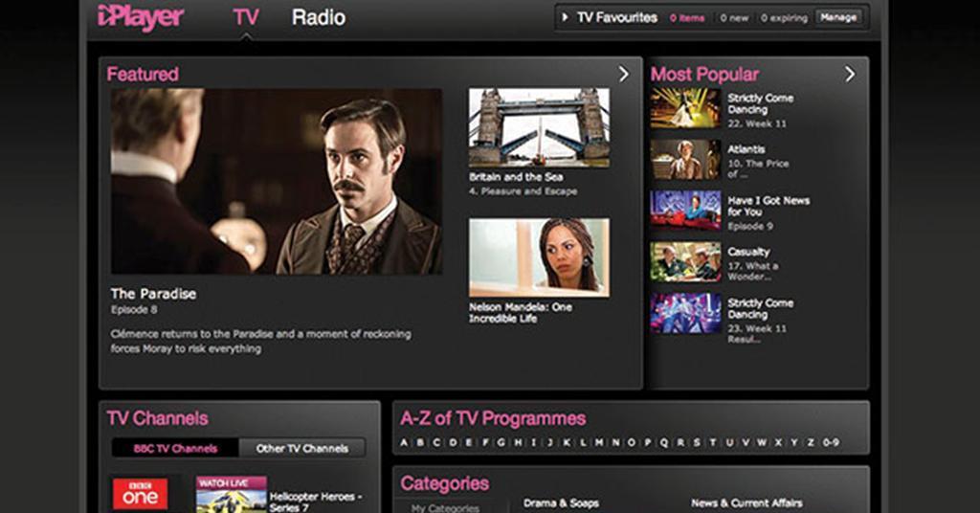
Task: Open Nelson Mandela: One Incredible Life title
Action: [520, 313]
